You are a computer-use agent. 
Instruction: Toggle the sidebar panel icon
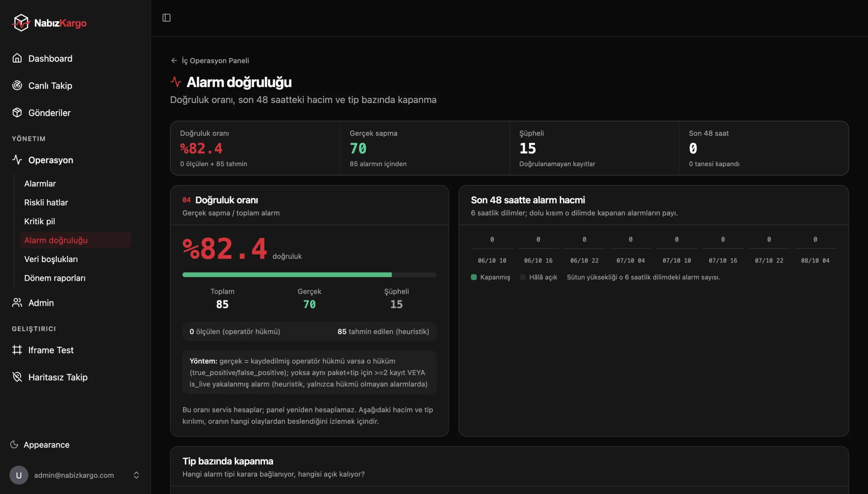pyautogui.click(x=166, y=18)
